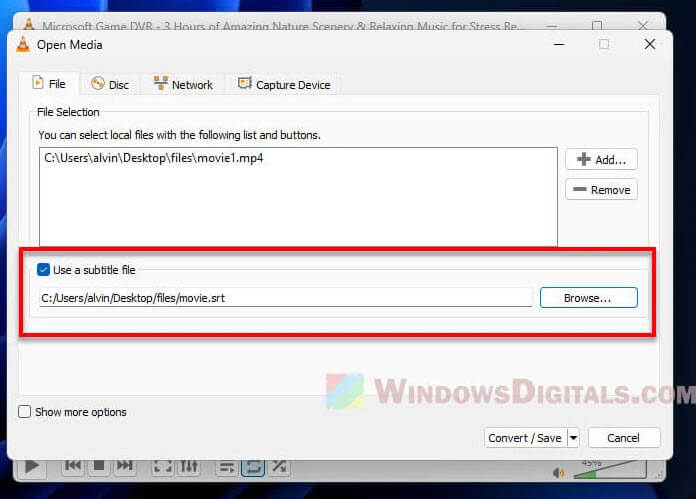This screenshot has height=499, width=696.
Task: Click the Convert / Save button
Action: click(x=526, y=438)
